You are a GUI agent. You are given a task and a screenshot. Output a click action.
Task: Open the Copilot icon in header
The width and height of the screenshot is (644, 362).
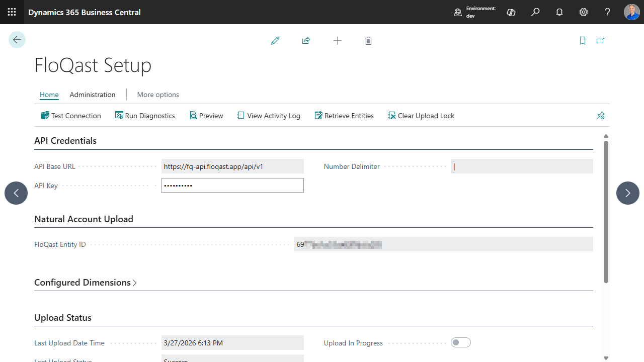point(511,12)
